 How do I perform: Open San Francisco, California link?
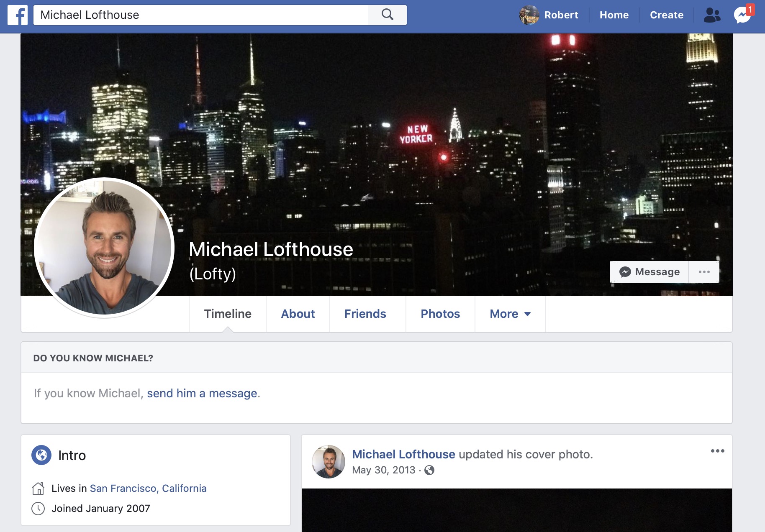[x=148, y=489]
